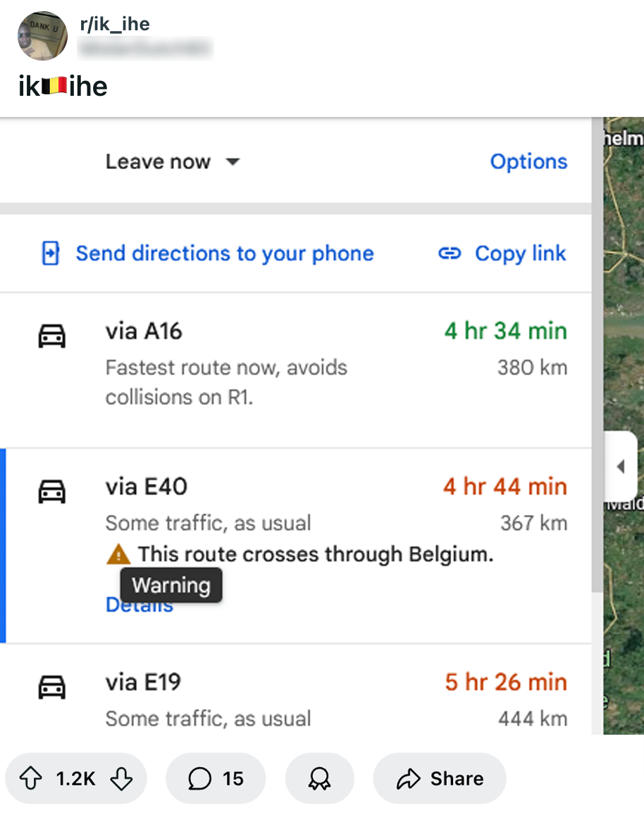Image resolution: width=644 pixels, height=822 pixels.
Task: Dismiss the Warning tooltip on E40 route
Action: 171,585
